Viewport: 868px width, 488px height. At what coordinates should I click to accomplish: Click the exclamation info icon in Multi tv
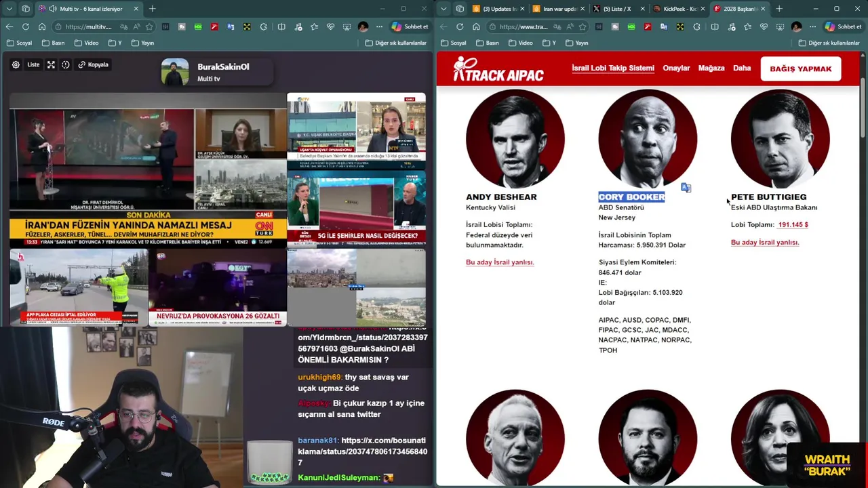[66, 64]
